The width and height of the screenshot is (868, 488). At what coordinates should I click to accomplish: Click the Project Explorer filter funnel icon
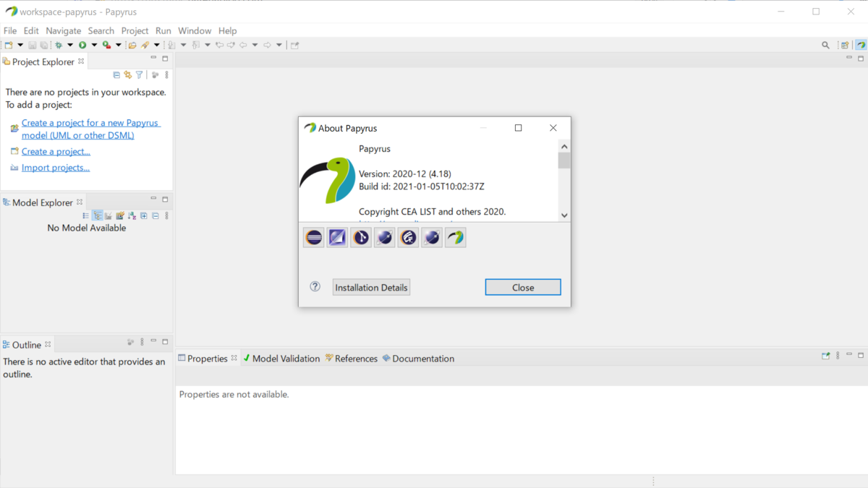click(140, 74)
